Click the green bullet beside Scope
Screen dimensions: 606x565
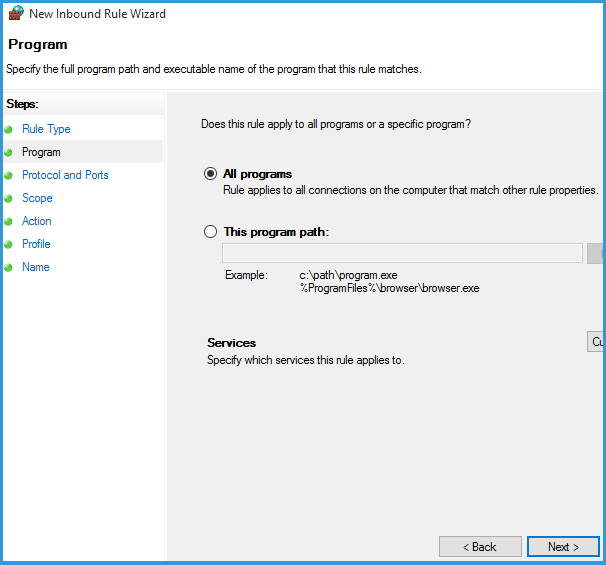9,199
